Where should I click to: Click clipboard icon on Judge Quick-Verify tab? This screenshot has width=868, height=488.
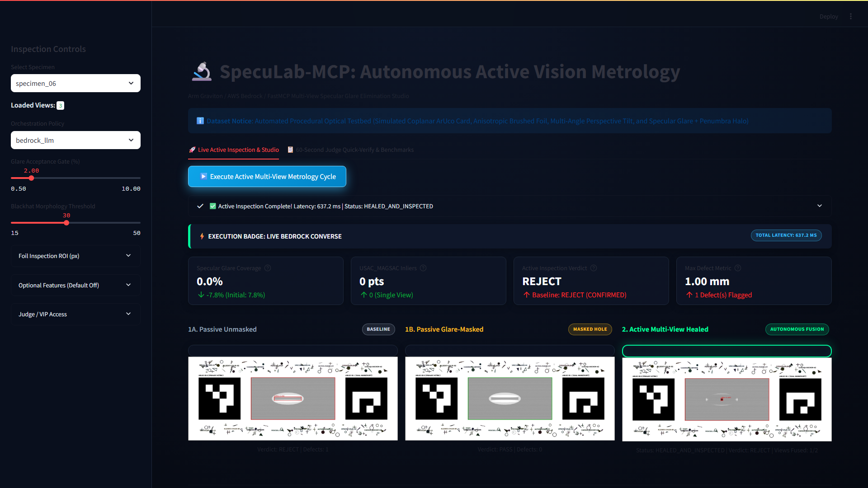[291, 150]
